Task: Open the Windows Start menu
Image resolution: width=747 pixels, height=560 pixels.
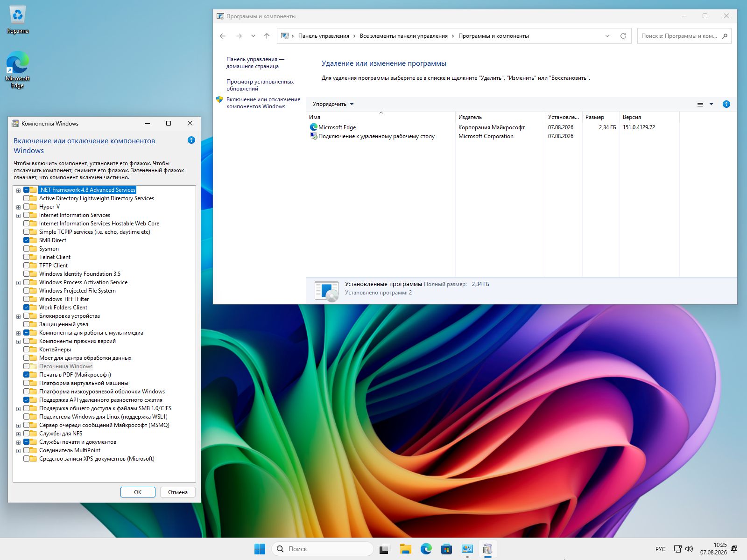Action: pyautogui.click(x=260, y=549)
